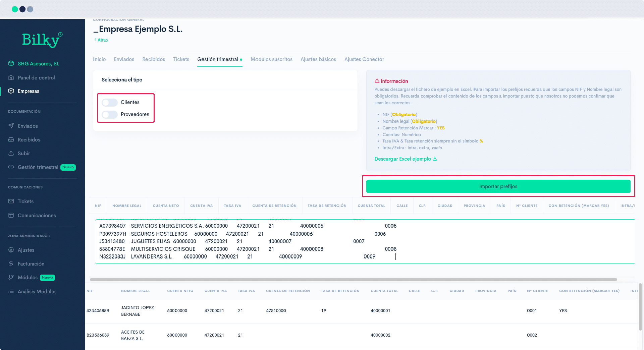644x350 pixels.
Task: Click the pasted line SEGUROS HOSTELEROS
Action: coord(159,234)
